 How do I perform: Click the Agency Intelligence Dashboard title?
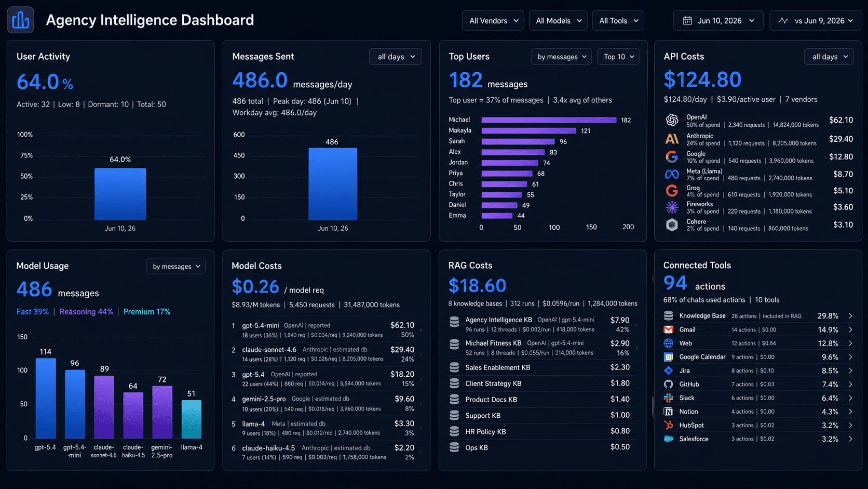coord(150,20)
